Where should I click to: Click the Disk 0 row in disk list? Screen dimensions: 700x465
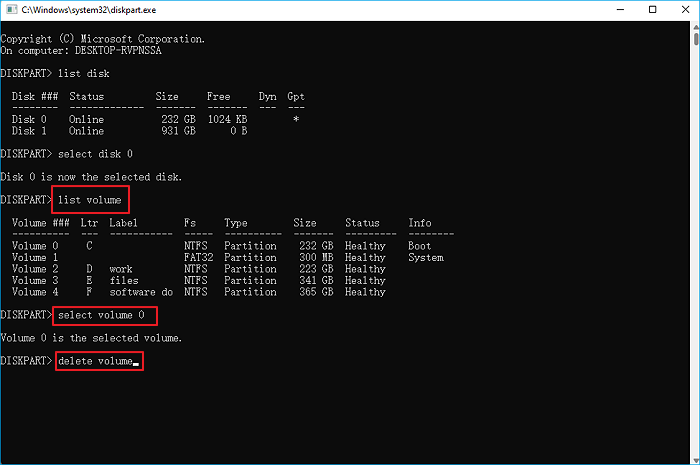point(150,119)
